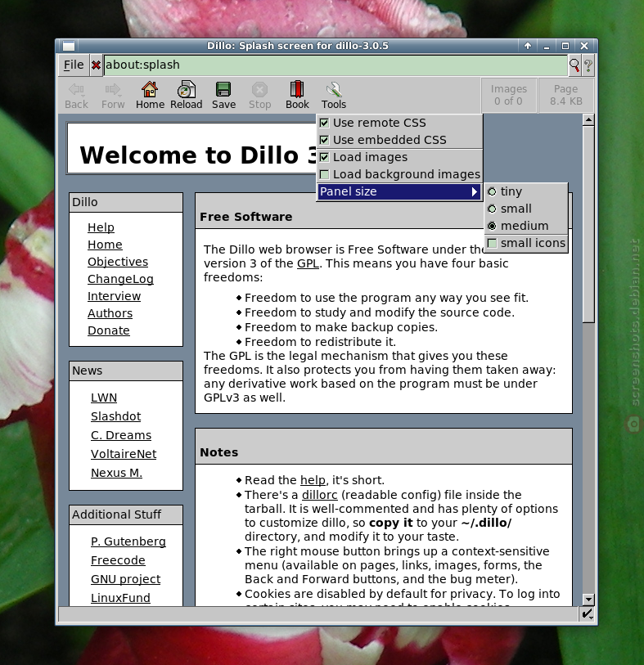This screenshot has height=665, width=644.
Task: Go to the Home page via toolbar
Action: (150, 95)
